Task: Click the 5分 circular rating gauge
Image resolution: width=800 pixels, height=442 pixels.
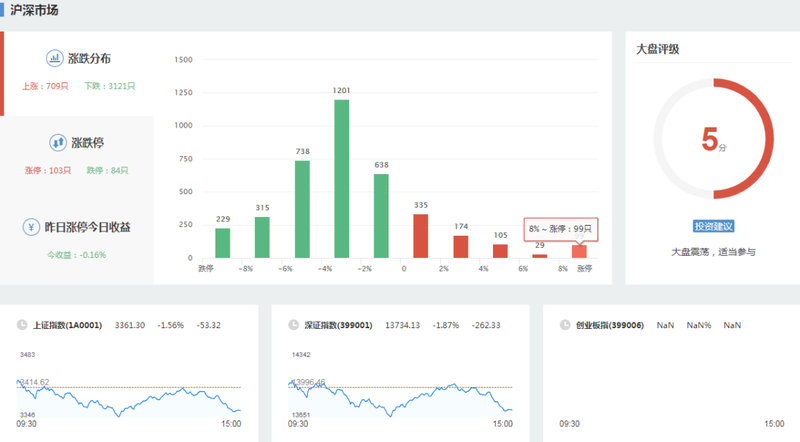Action: (714, 139)
